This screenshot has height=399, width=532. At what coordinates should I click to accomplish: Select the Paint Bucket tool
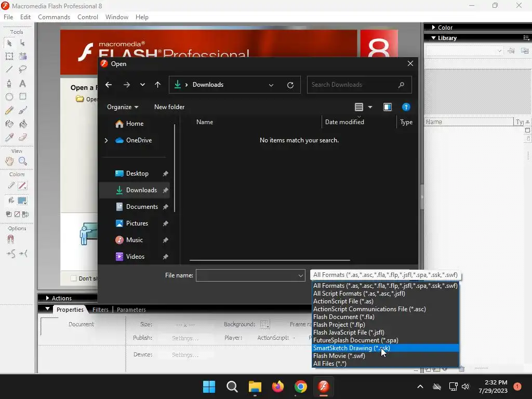point(23,124)
